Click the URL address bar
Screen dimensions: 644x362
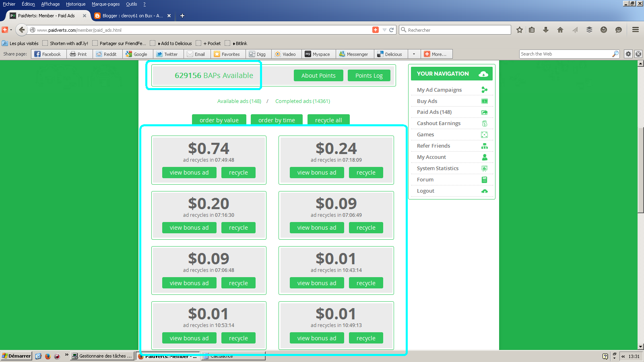[x=201, y=30]
